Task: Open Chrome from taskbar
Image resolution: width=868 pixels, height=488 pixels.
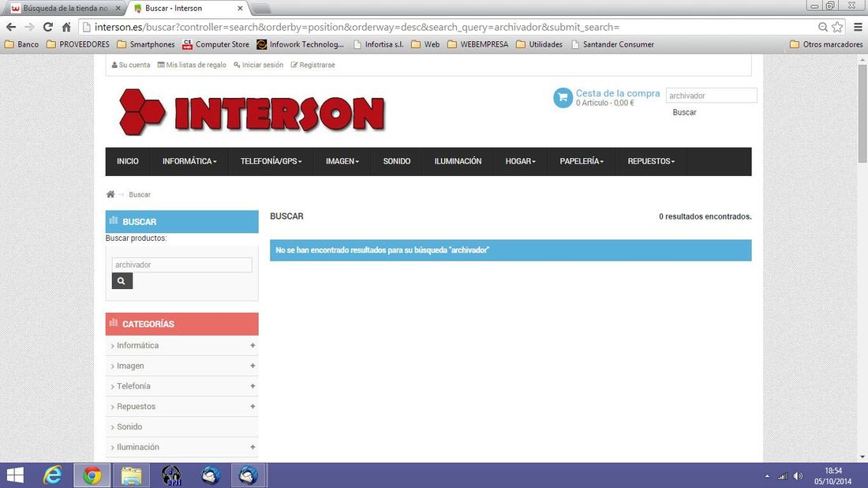Action: point(92,475)
